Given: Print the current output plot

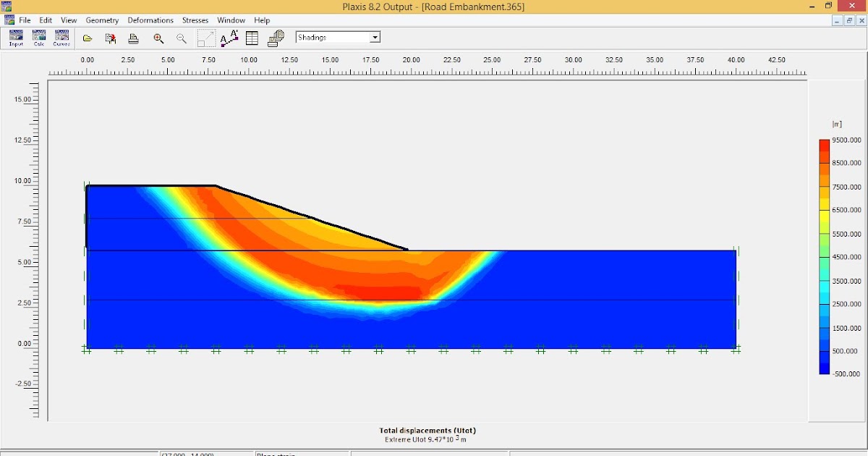Looking at the screenshot, I should click(x=134, y=37).
